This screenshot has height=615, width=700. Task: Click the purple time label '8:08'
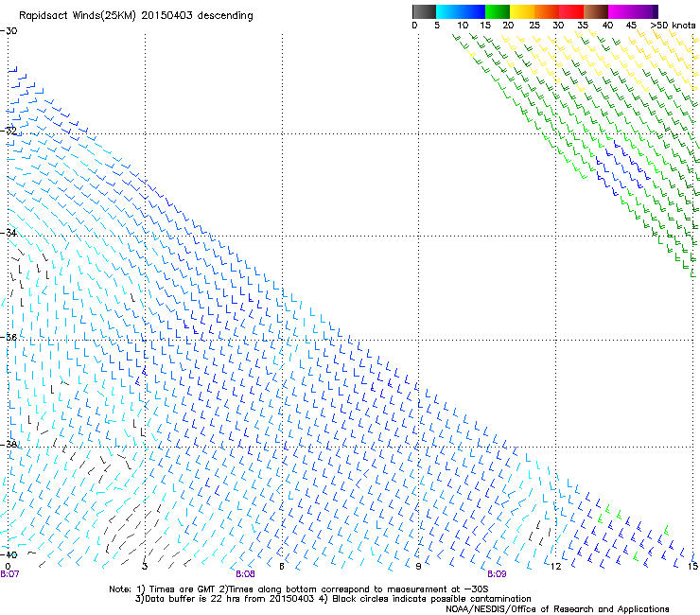pos(246,574)
